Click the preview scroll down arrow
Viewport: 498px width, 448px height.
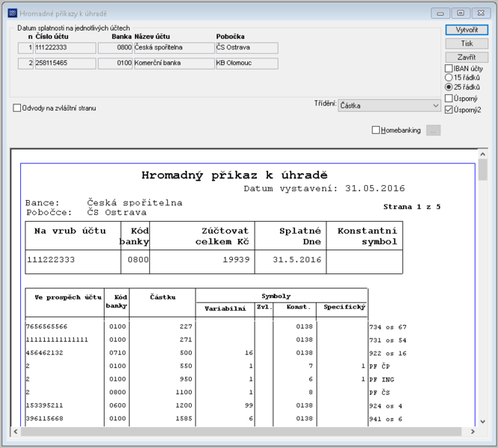click(x=483, y=422)
